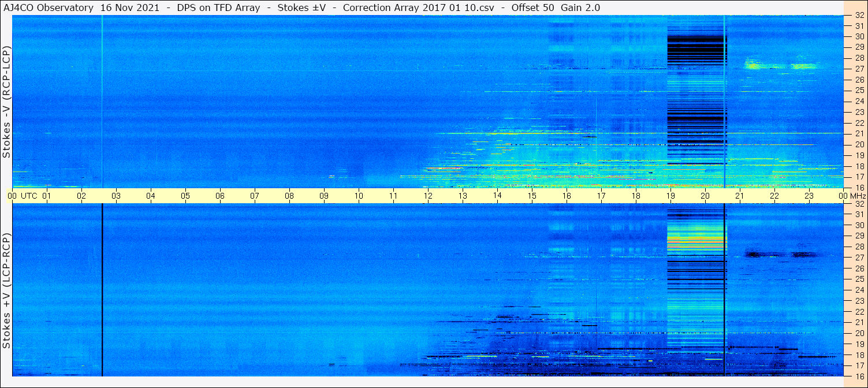The width and height of the screenshot is (868, 388).
Task: Click 20 MHz label on upper frequency scale
Action: pyautogui.click(x=859, y=144)
